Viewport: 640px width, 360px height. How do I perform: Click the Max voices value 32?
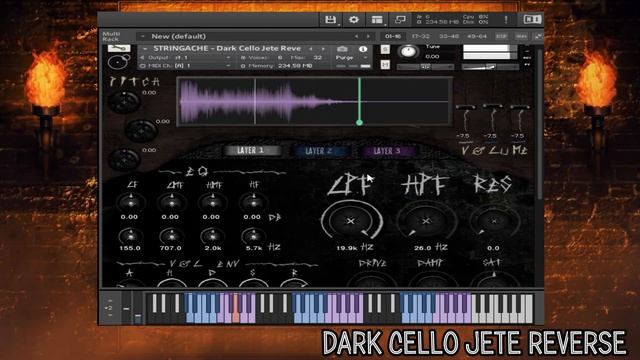(x=318, y=58)
